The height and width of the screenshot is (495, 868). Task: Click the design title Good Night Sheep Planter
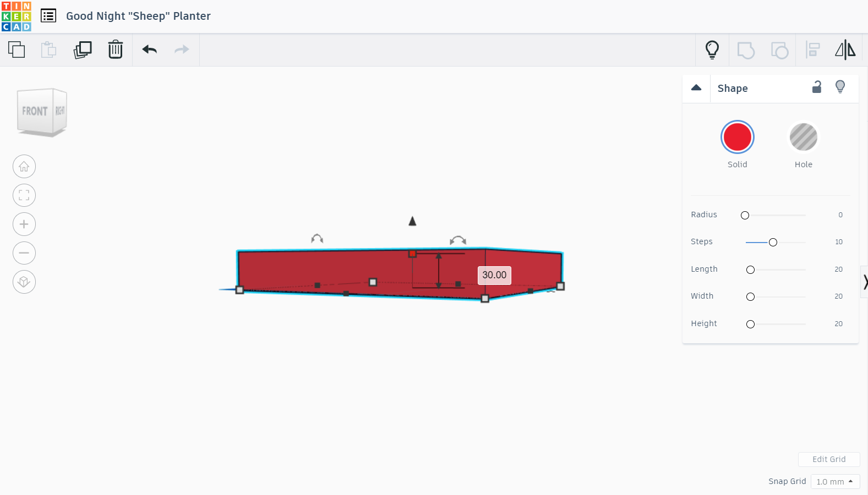(x=138, y=16)
